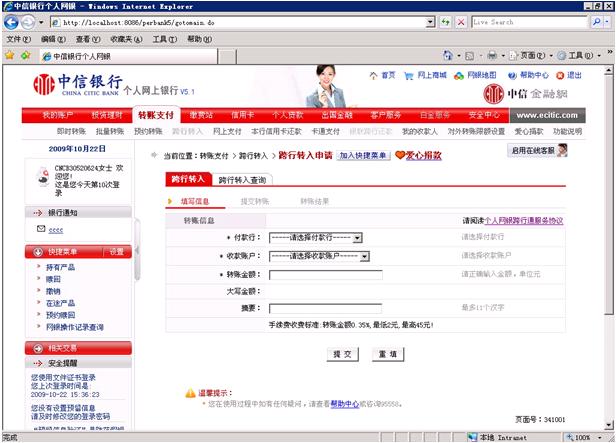Switch to the 跨行转入查询 tab
616x443 pixels.
pyautogui.click(x=242, y=180)
